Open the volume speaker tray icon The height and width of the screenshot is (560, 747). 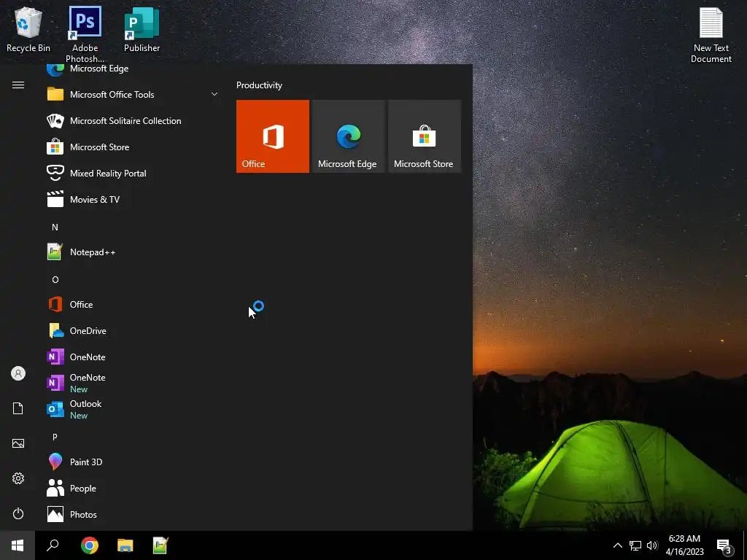[x=652, y=545]
